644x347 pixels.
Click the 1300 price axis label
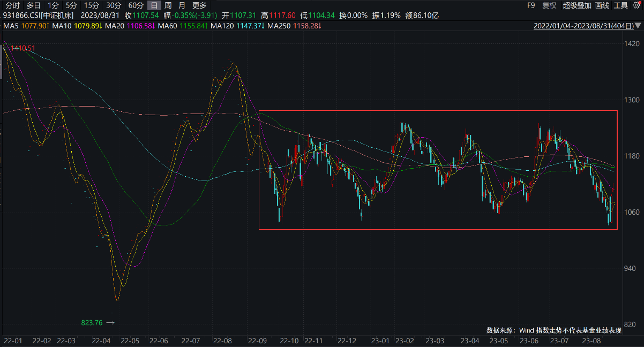[x=632, y=100]
